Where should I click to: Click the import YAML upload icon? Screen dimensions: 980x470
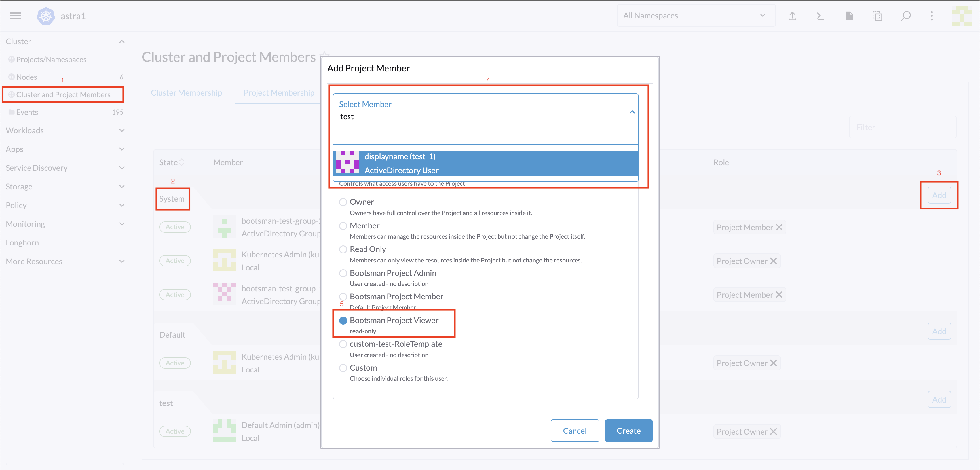click(793, 16)
